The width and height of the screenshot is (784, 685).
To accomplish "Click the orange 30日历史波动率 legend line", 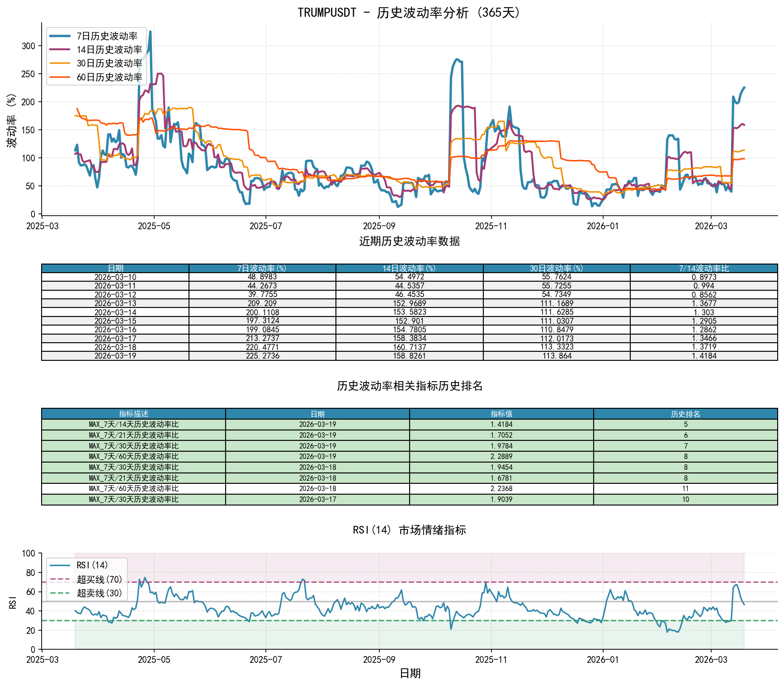I will pyautogui.click(x=60, y=63).
